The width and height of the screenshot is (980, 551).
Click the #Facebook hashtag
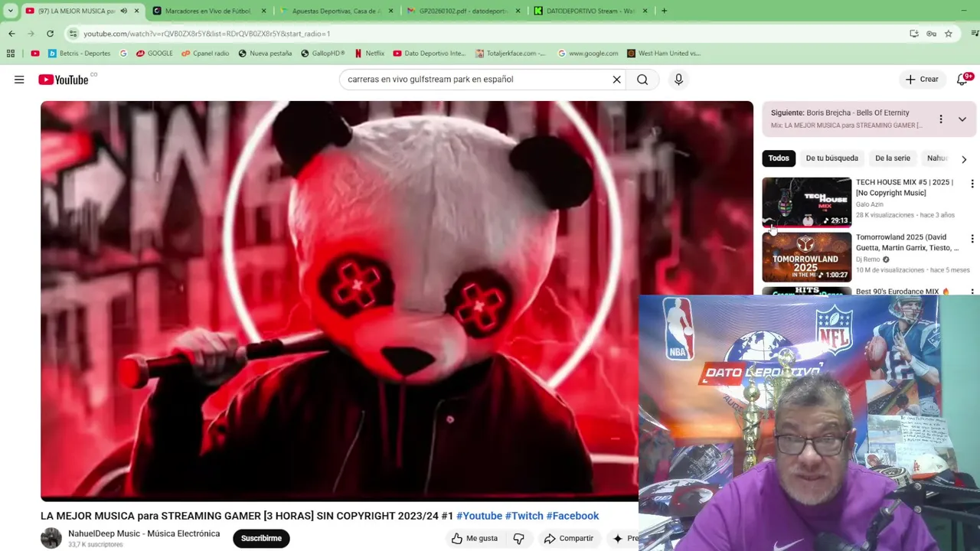pyautogui.click(x=573, y=516)
